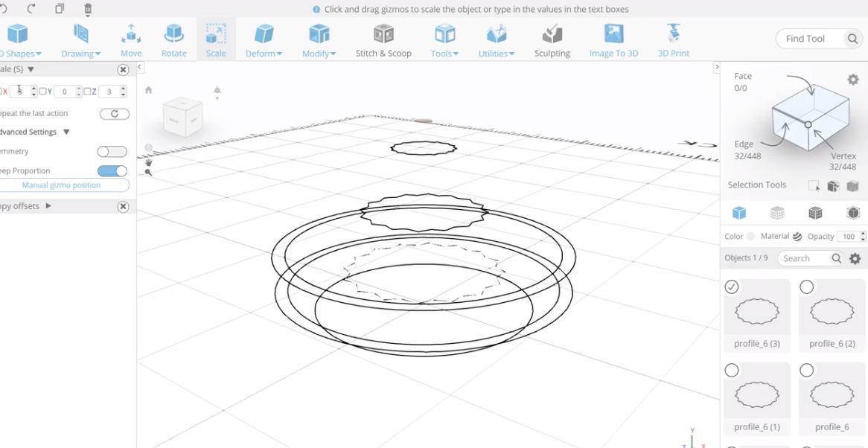Open the 3D Print tool

pos(673,40)
